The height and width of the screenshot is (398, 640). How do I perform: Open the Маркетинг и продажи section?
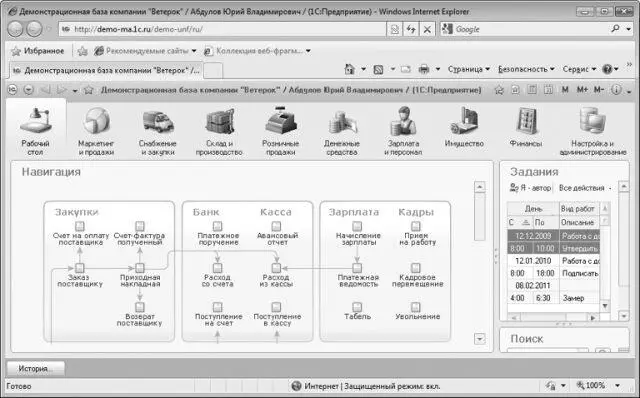pos(96,131)
